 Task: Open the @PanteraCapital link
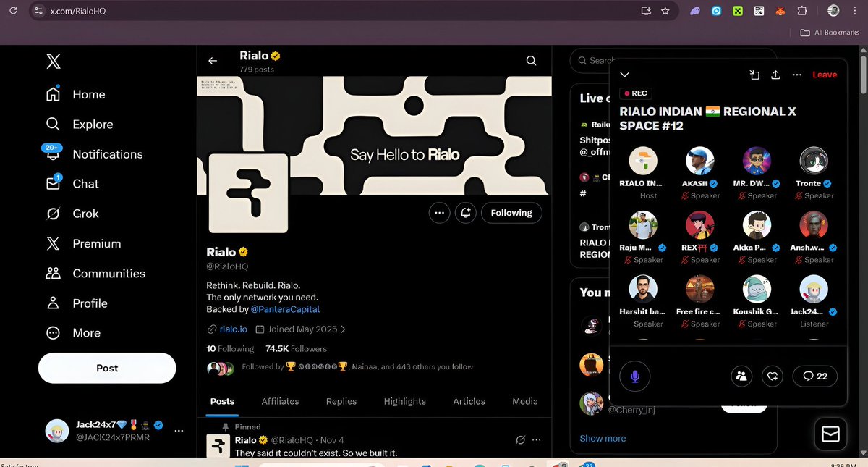(x=285, y=309)
